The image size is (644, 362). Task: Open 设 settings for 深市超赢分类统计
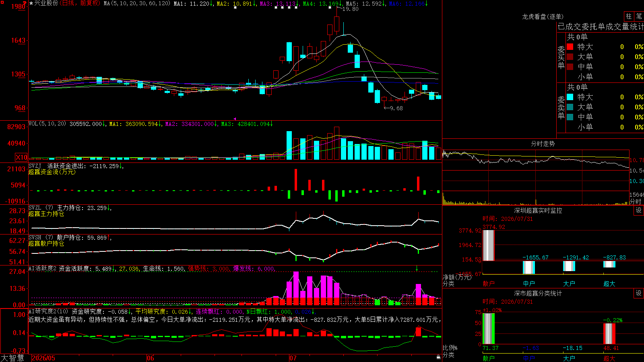click(x=639, y=293)
